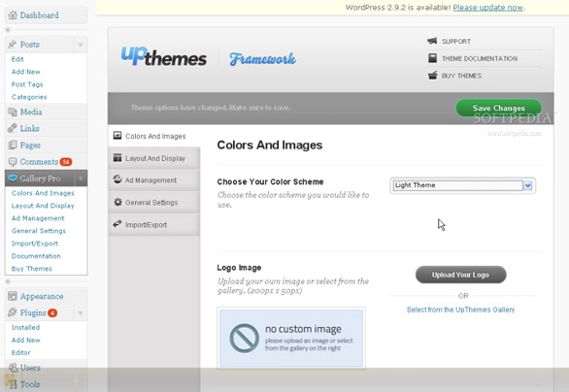Viewport: 569px width, 392px height.
Task: Click the Buy Themes basket icon
Action: pyautogui.click(x=432, y=76)
